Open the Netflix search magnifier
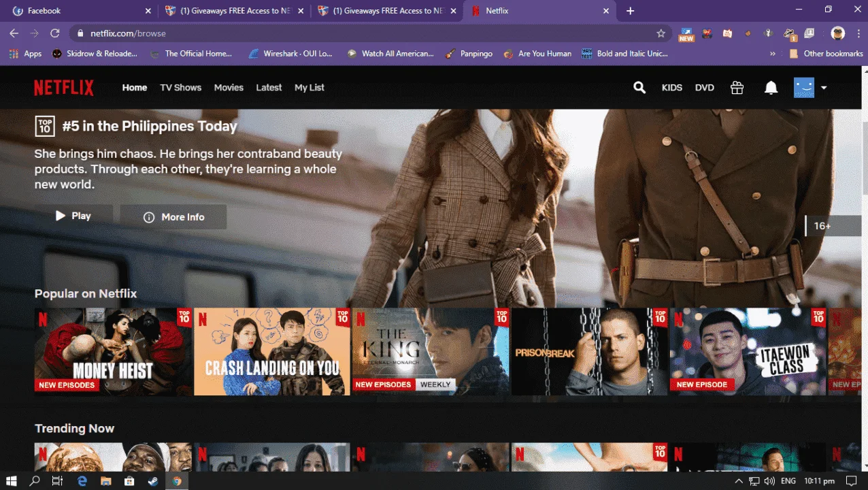Image resolution: width=868 pixels, height=490 pixels. (x=639, y=87)
